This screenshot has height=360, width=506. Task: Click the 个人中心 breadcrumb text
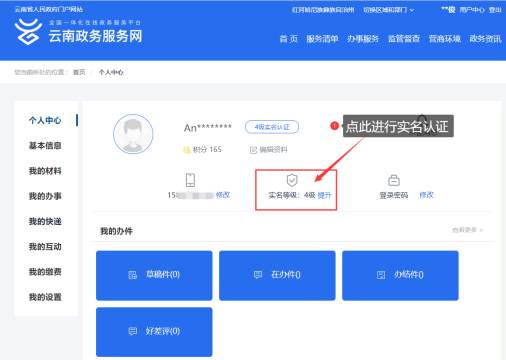point(111,72)
